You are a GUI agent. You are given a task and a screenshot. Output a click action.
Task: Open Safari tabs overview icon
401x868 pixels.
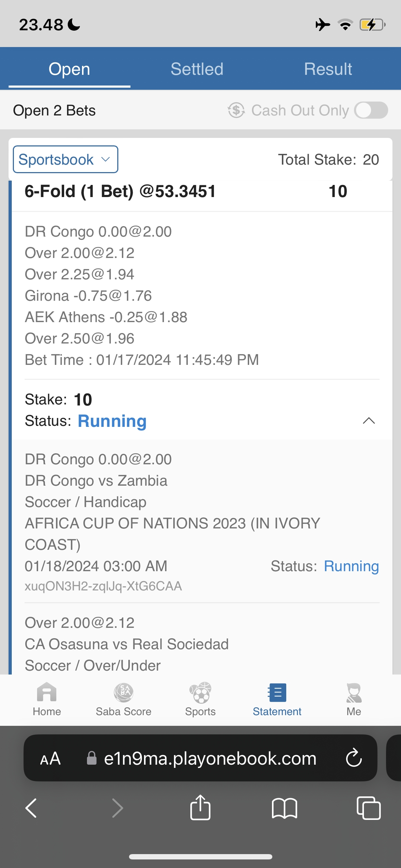[x=368, y=808]
